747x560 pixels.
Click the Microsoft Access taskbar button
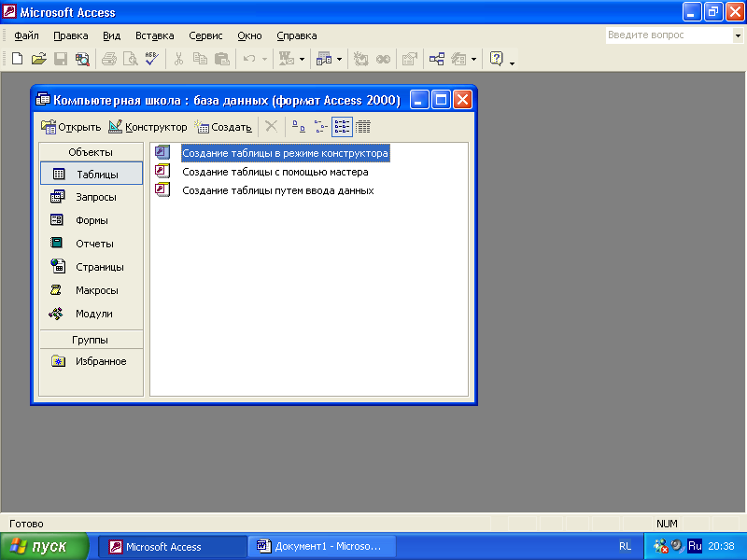point(173,546)
